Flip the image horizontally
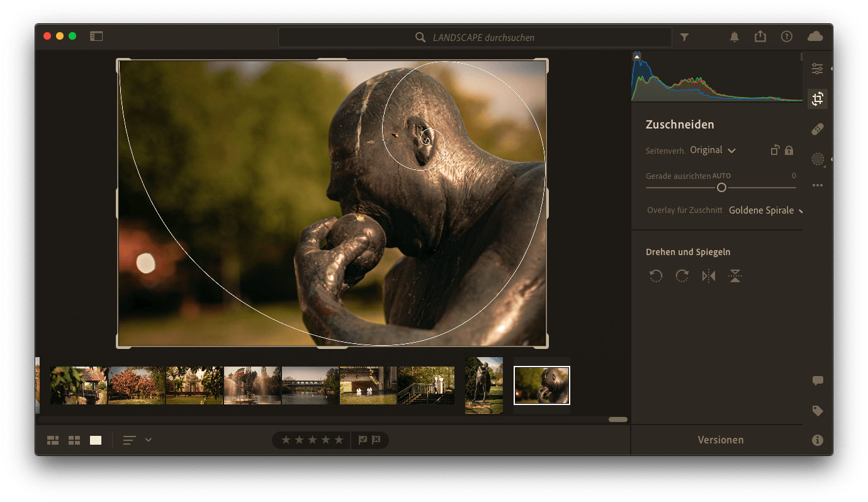The width and height of the screenshot is (868, 502). point(709,276)
